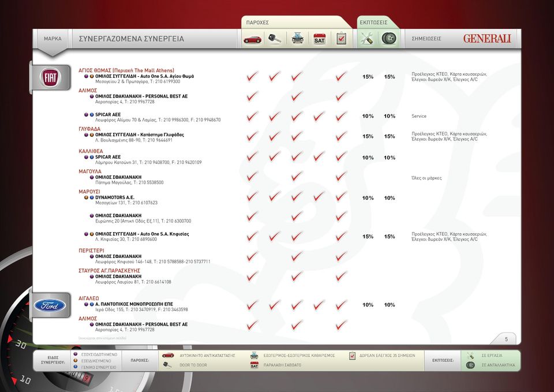Click the red replacement car icon in header

click(x=253, y=39)
